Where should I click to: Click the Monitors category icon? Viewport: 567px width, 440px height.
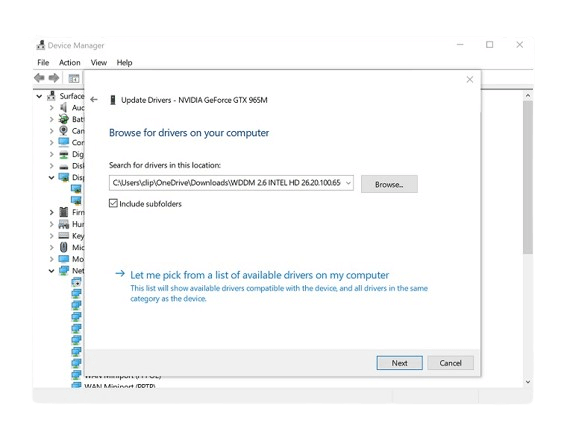[x=64, y=259]
